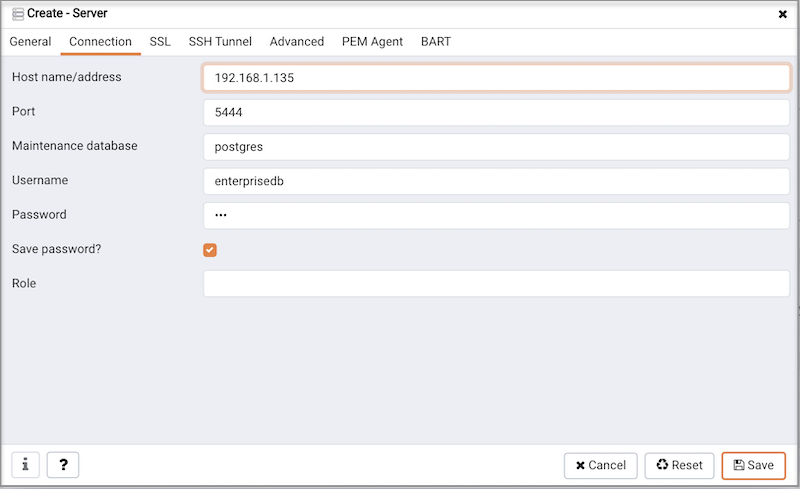Click the Host name/address label

click(x=67, y=77)
